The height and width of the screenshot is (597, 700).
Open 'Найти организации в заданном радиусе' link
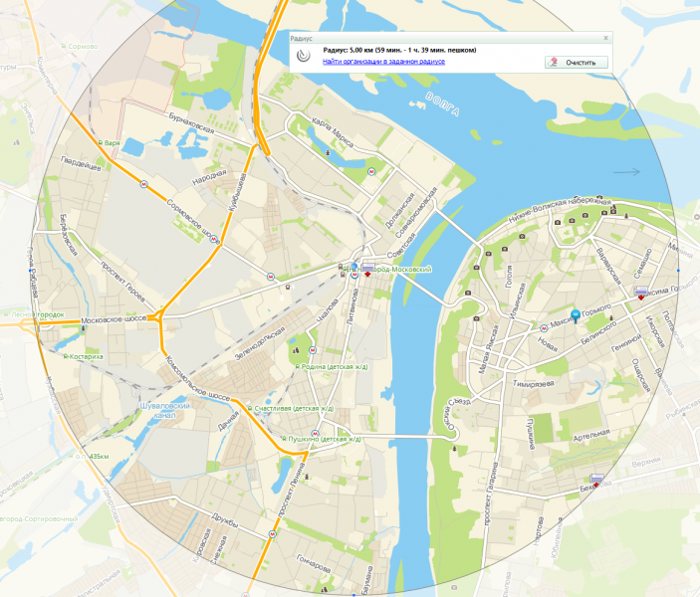point(383,62)
